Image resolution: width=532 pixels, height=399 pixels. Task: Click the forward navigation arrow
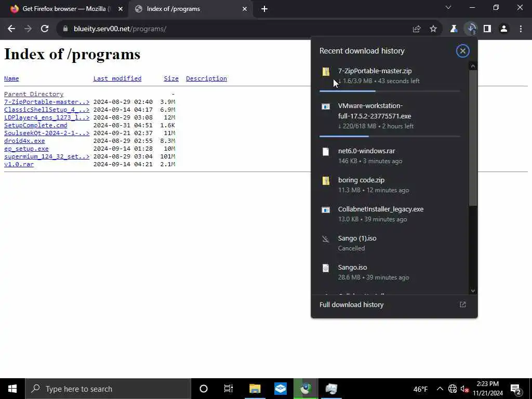[x=28, y=29]
